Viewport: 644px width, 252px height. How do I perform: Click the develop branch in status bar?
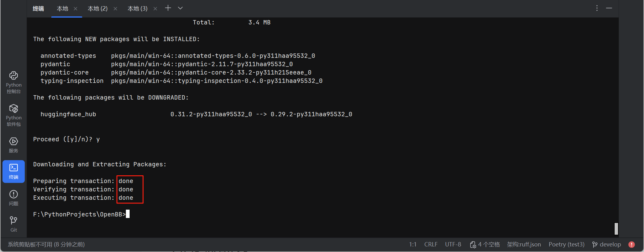[x=606, y=244]
